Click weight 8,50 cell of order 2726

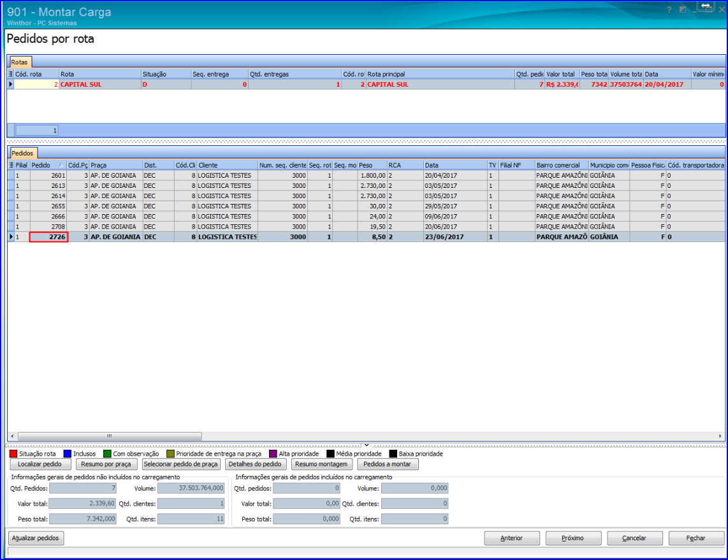372,236
